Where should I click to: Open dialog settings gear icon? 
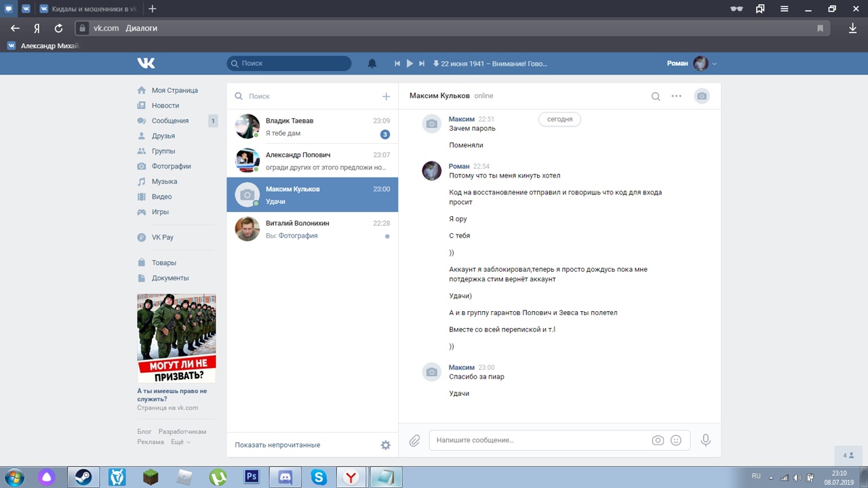(385, 445)
